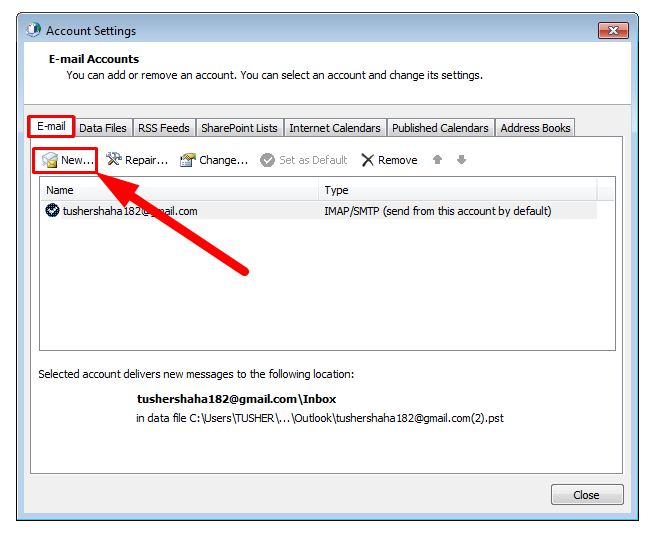Click the Name column header

180,190
